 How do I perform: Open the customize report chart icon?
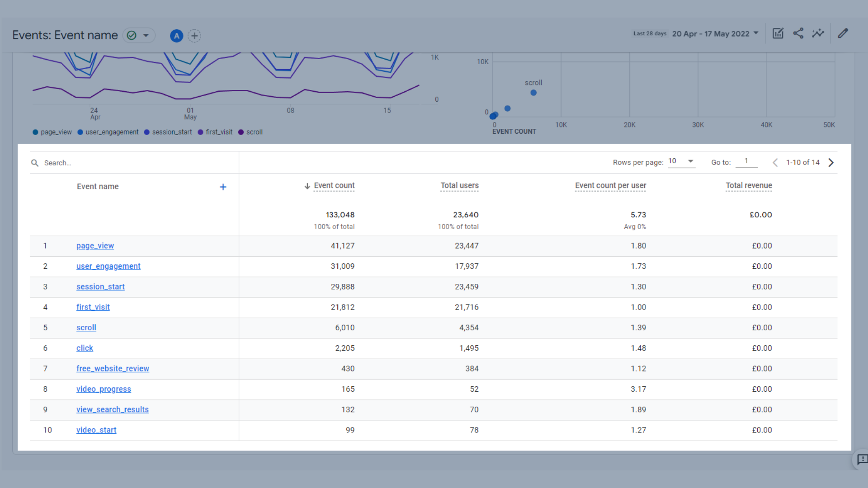point(778,33)
